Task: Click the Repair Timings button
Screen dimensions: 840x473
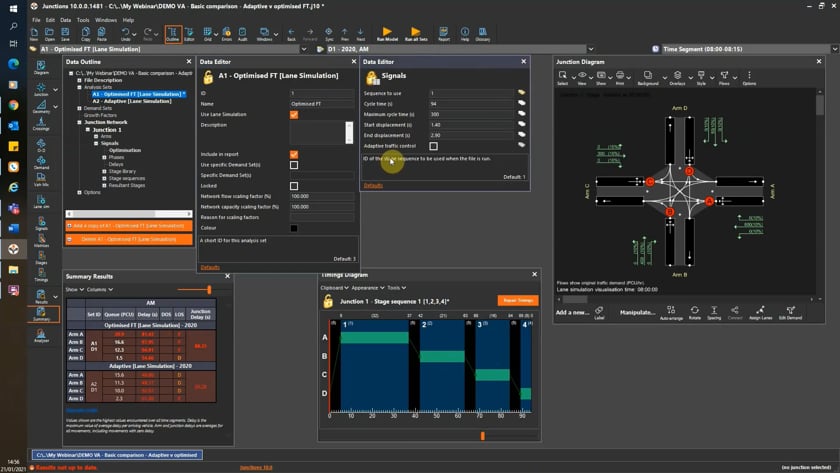Action: point(517,300)
